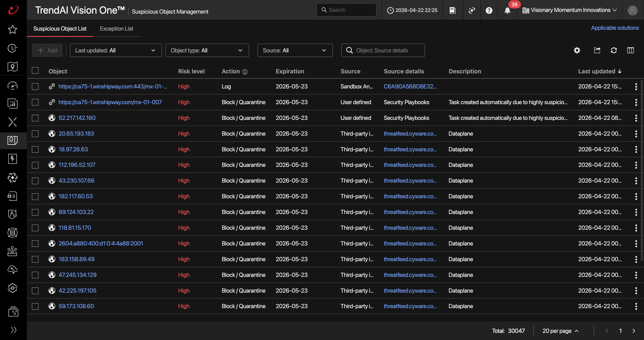Switch to the Exception List tab

116,29
